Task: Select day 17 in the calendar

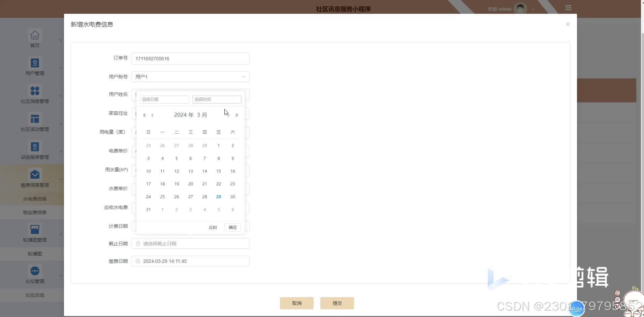Action: (x=149, y=184)
